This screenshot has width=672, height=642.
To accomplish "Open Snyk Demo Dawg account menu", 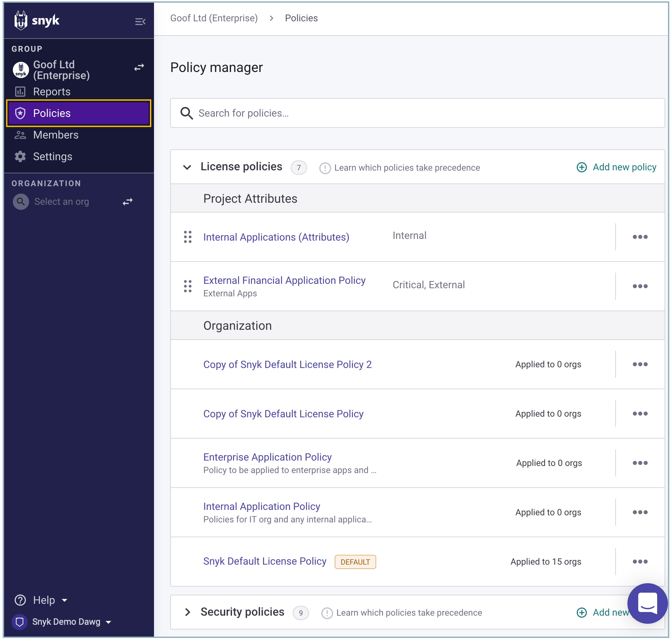I will click(62, 622).
